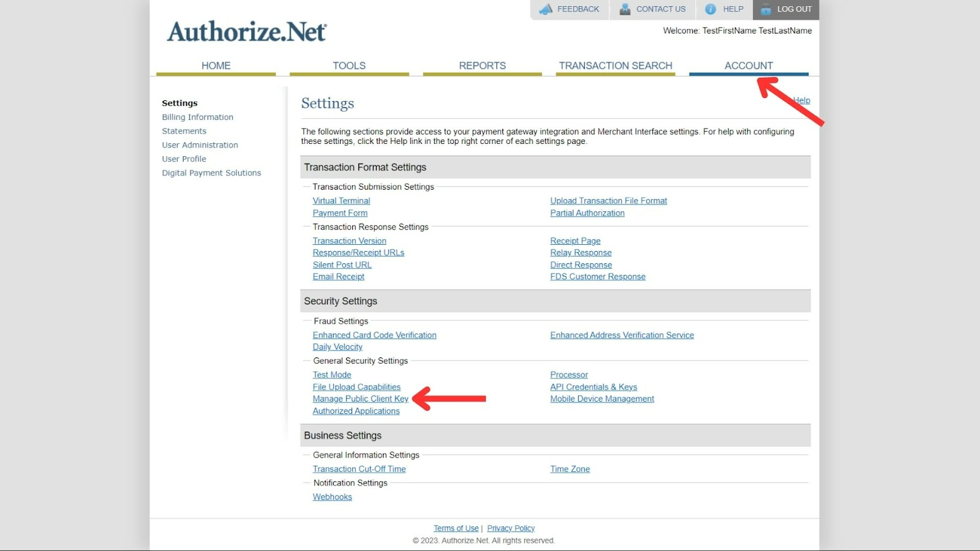Select Settings in the left sidebar

click(x=179, y=103)
